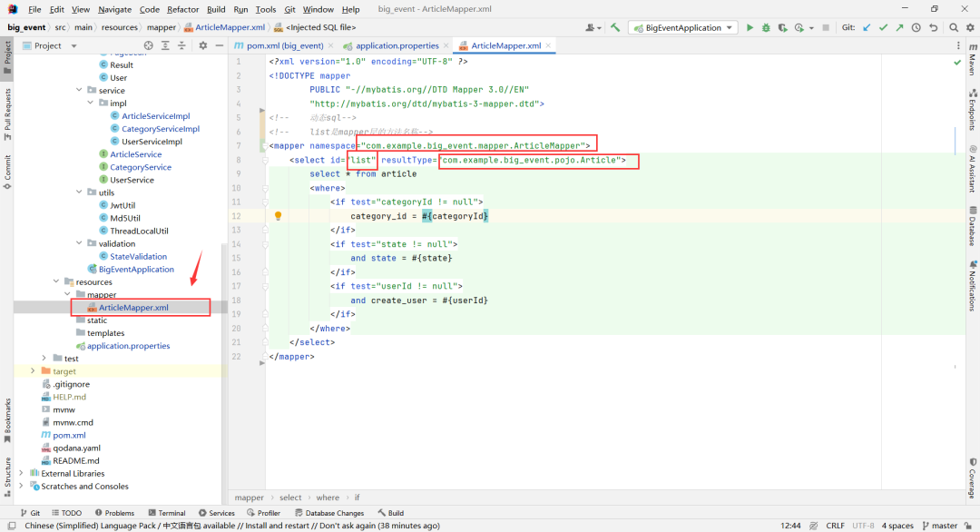Screen dimensions: 980x532
Task: Collapse the validation folder in the project tree
Action: tap(80, 243)
